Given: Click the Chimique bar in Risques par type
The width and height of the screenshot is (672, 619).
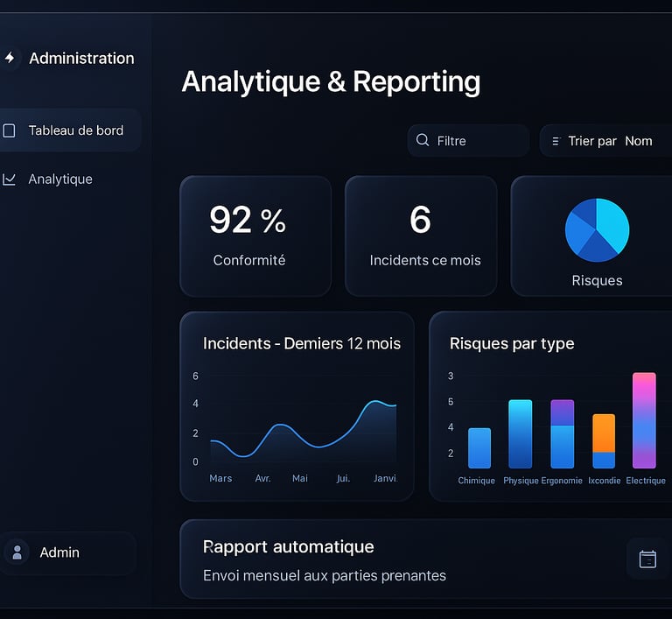Looking at the screenshot, I should pos(479,448).
